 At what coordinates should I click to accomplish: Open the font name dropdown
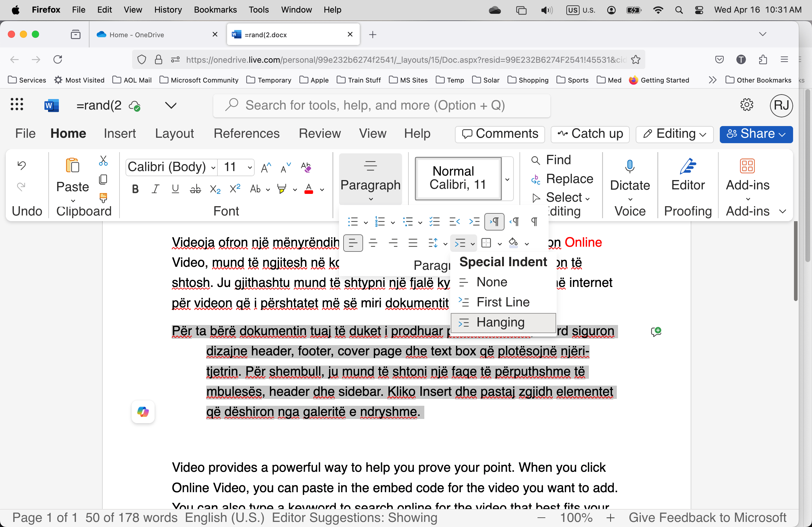pyautogui.click(x=213, y=167)
